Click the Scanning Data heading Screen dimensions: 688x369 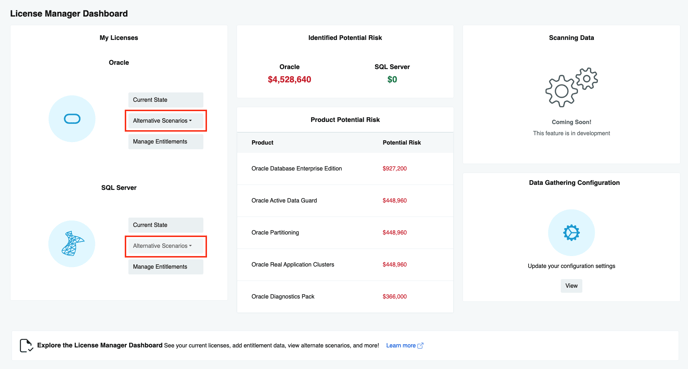[x=571, y=38]
